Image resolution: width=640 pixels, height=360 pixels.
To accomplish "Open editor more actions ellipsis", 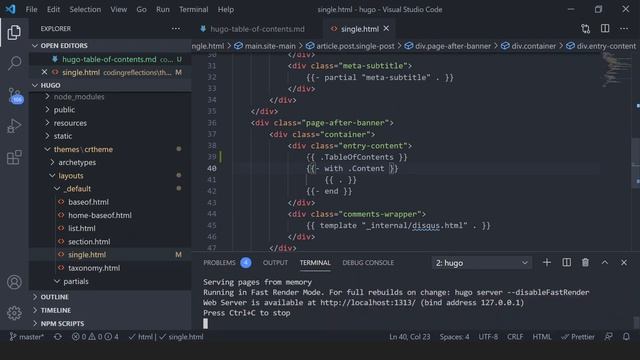I will click(x=624, y=29).
